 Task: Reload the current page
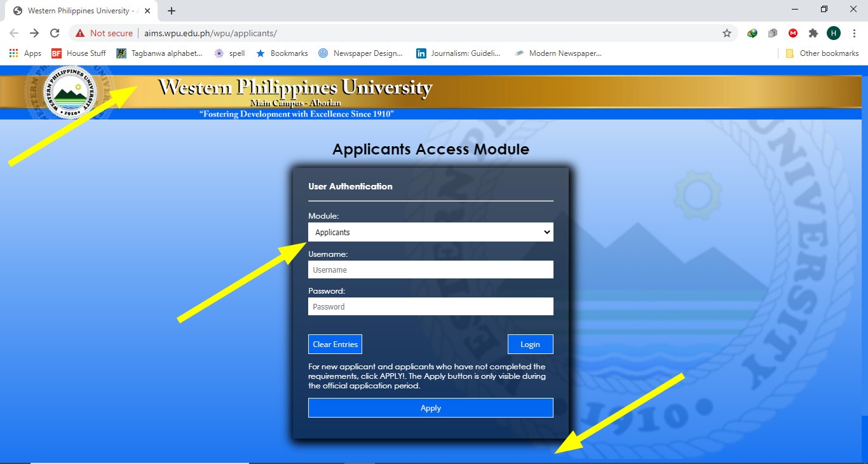(55, 33)
